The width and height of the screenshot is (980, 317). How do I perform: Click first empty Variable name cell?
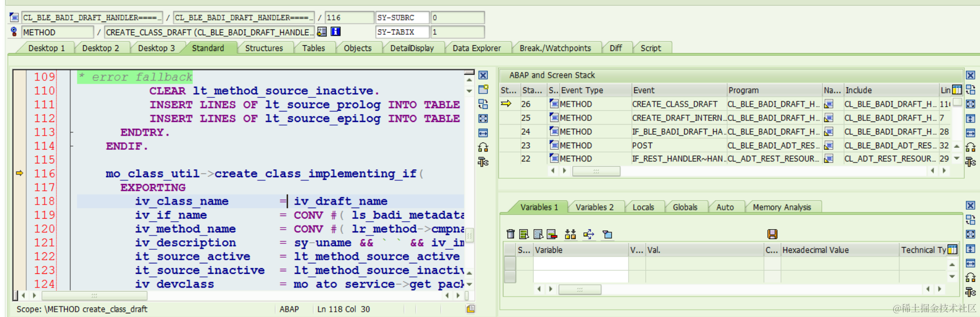pos(581,263)
